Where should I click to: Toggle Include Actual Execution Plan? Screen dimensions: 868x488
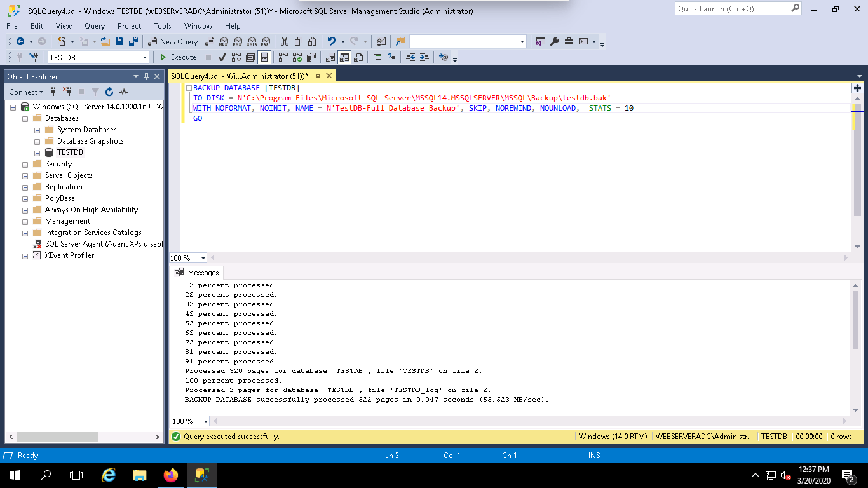[x=281, y=57]
